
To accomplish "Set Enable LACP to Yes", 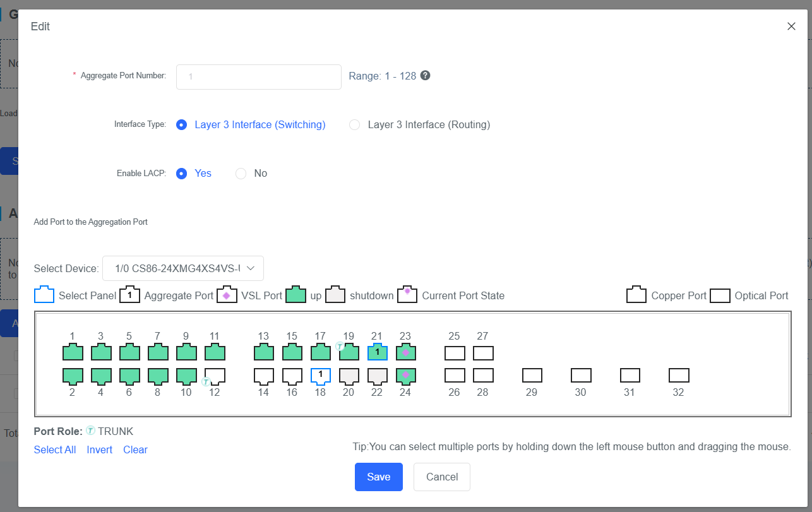I will (182, 174).
